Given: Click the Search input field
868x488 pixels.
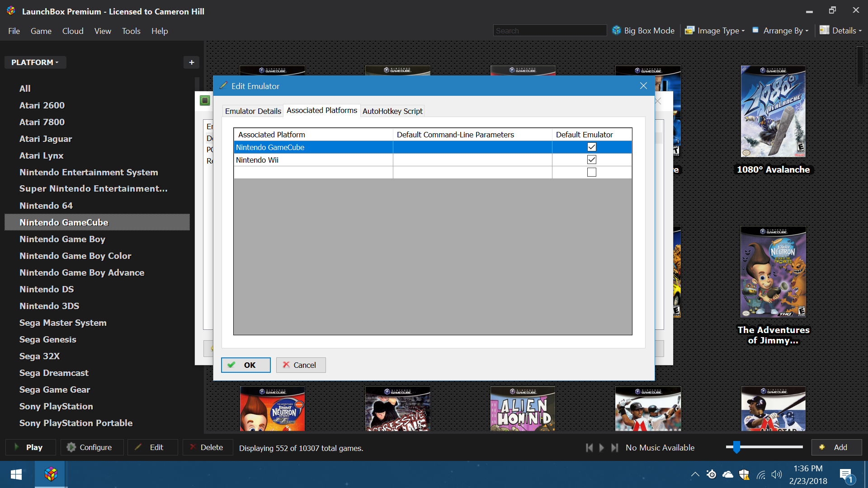Looking at the screenshot, I should coord(550,31).
